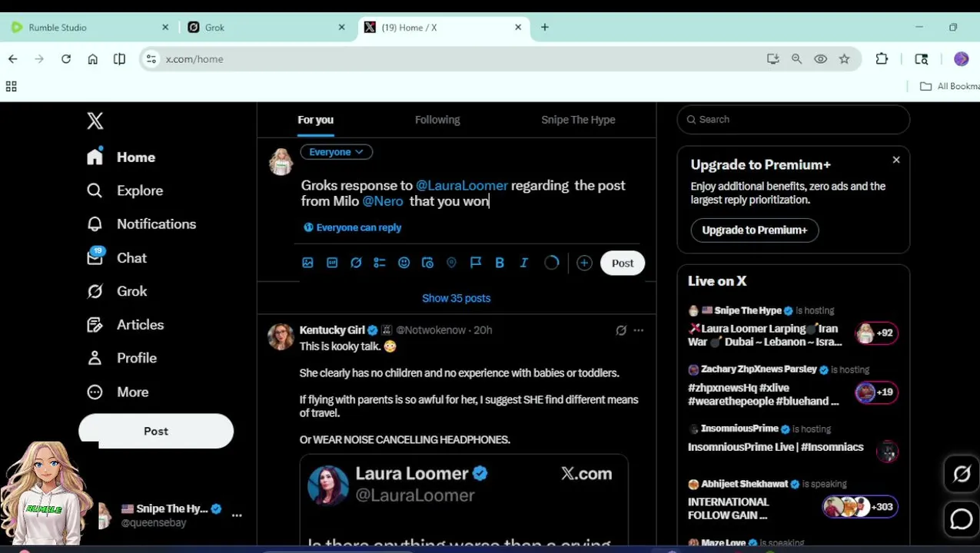Screen dimensions: 980x553
Task: Open Articles in the sidebar
Action: coord(125,325)
